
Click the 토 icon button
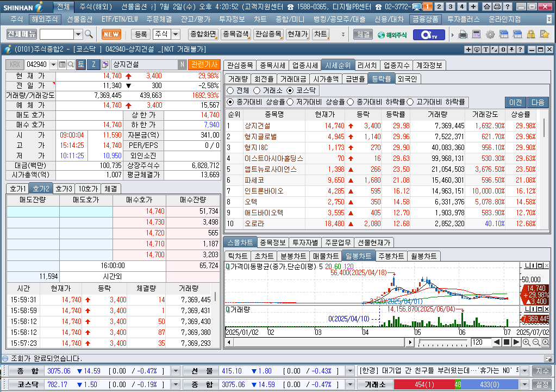[x=81, y=65]
